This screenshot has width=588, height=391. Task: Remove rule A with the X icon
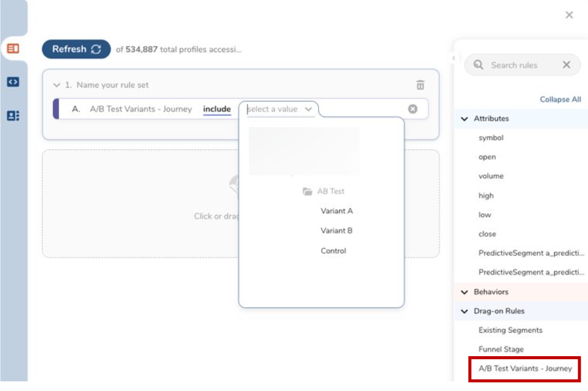(x=412, y=109)
